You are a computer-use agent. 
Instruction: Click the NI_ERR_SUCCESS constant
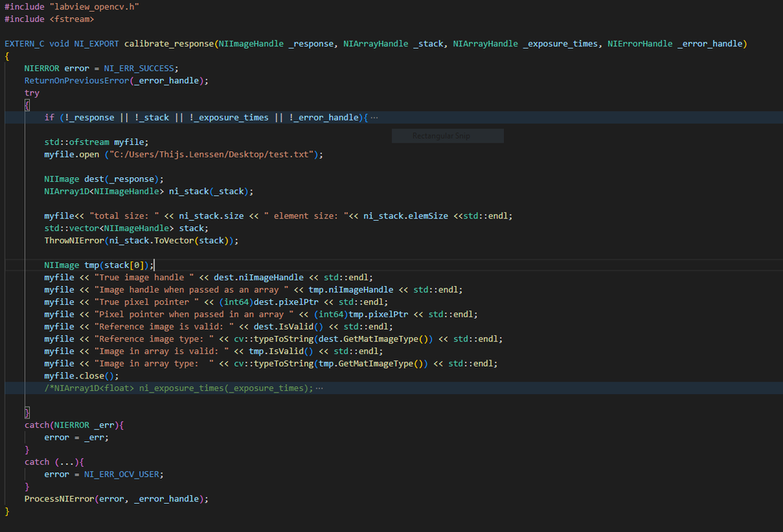[x=139, y=68]
